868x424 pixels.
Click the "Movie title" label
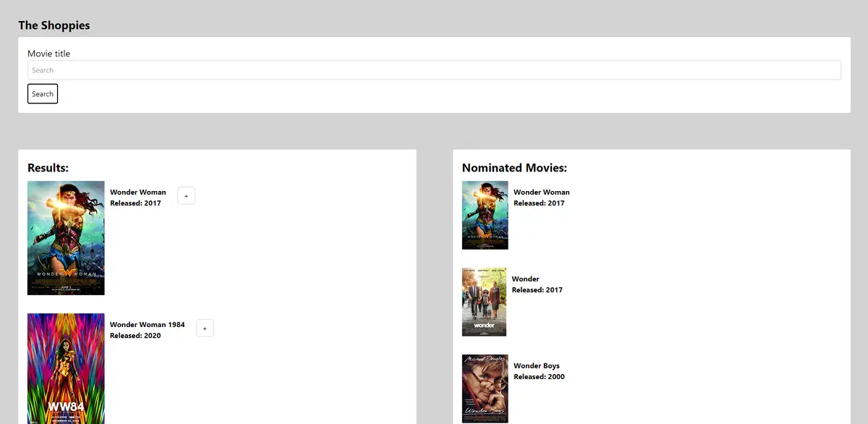coord(48,54)
